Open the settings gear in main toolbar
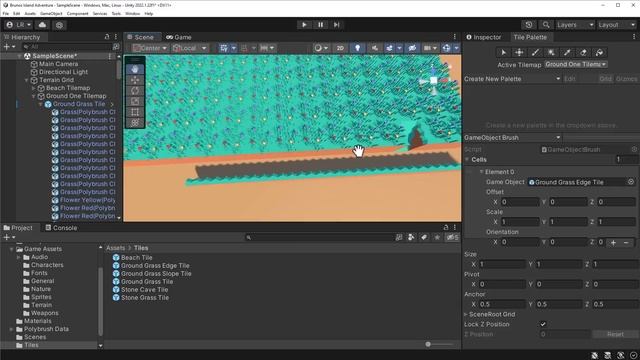 (x=60, y=25)
